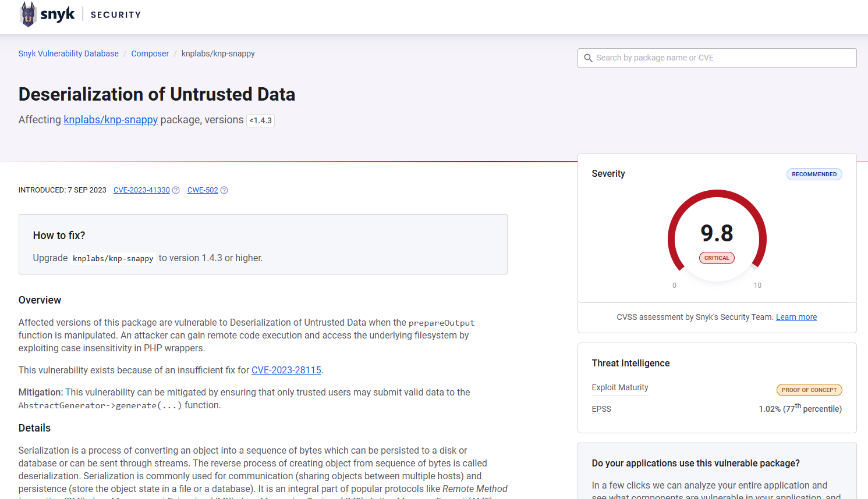Open the knplabs/knp-snappy package link
The width and height of the screenshot is (868, 499).
pos(111,120)
